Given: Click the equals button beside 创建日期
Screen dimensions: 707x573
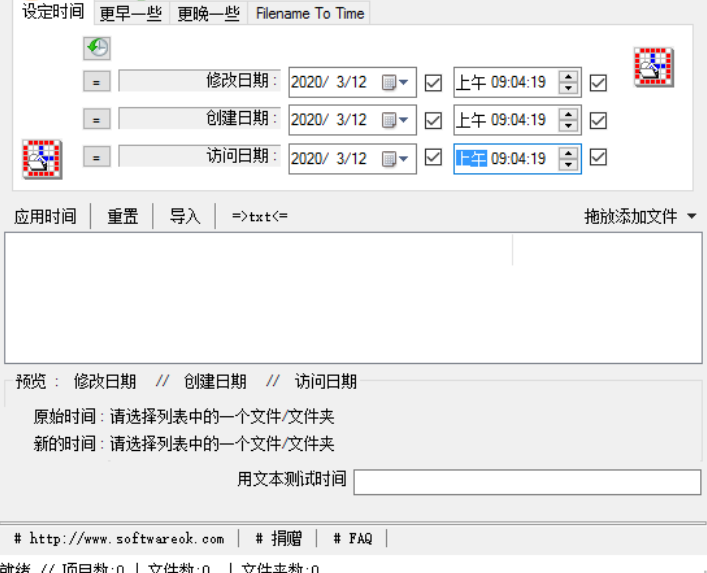Looking at the screenshot, I should 96,120.
